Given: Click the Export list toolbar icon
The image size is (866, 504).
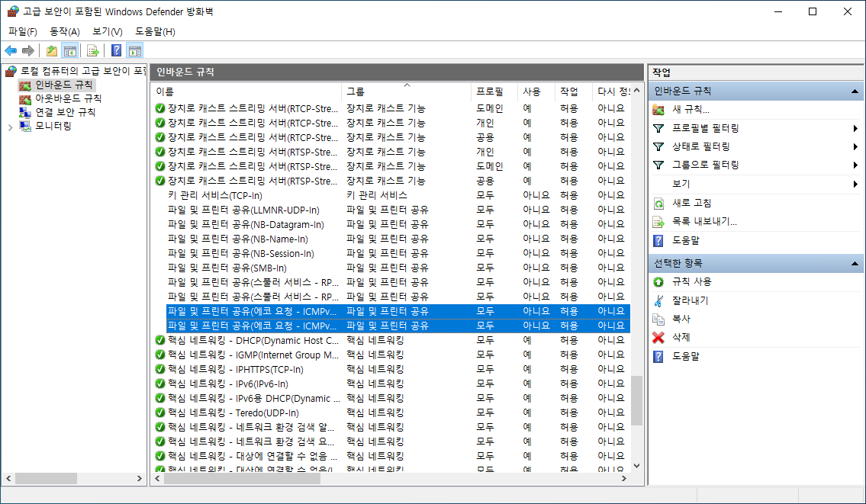Looking at the screenshot, I should click(93, 51).
